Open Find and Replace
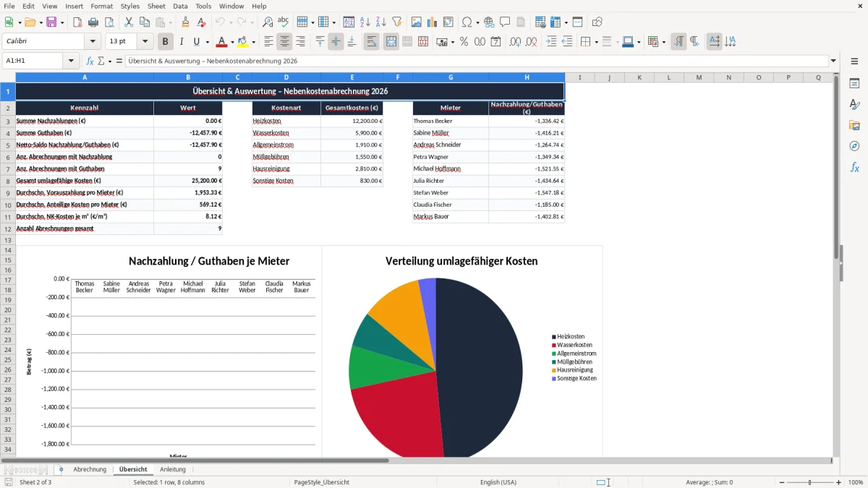Image resolution: width=868 pixels, height=488 pixels. tap(268, 22)
